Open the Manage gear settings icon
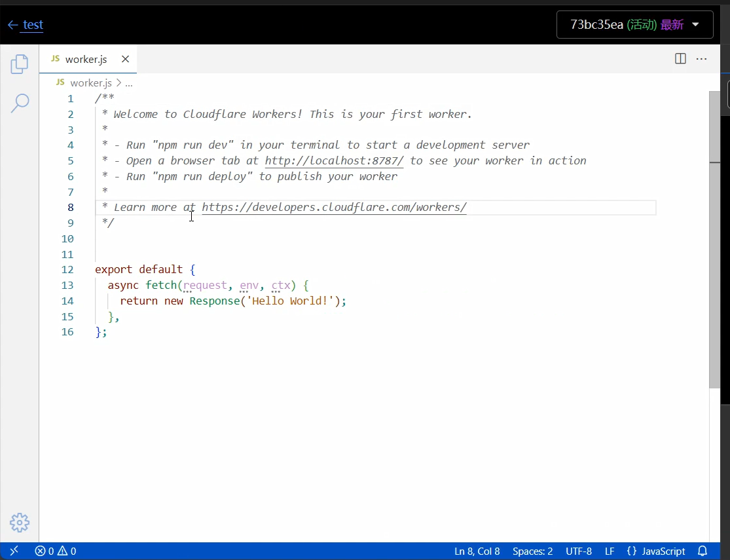The height and width of the screenshot is (560, 730). tap(20, 522)
